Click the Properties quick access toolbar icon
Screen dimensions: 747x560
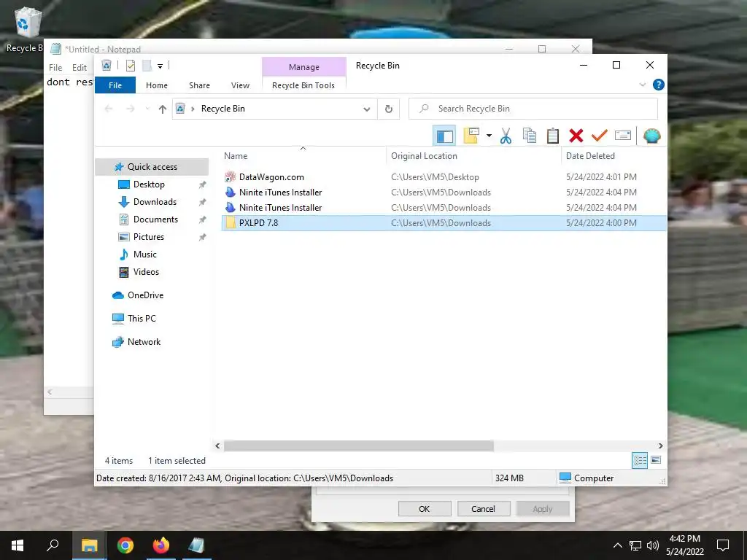coord(131,66)
